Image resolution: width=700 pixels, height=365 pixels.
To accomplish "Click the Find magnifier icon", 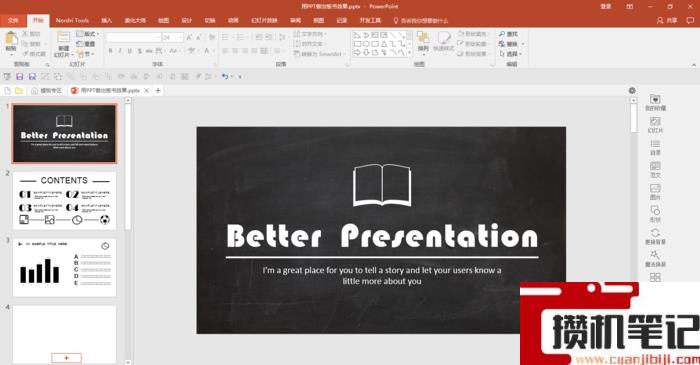I will pyautogui.click(x=502, y=34).
